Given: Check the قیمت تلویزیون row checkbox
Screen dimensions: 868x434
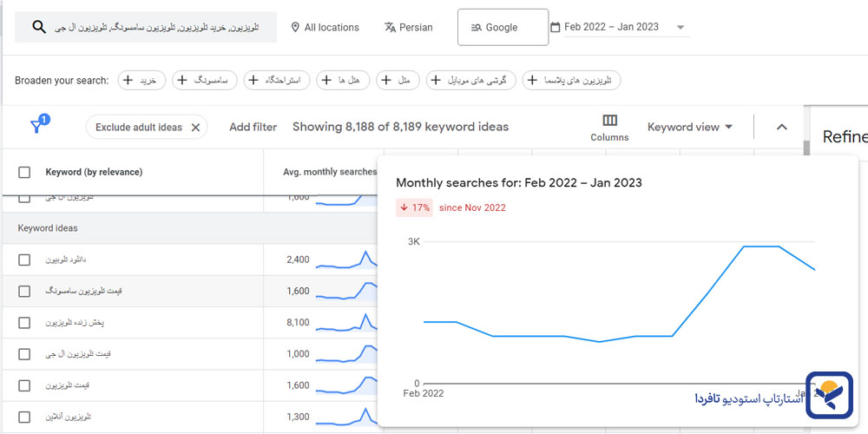Looking at the screenshot, I should pos(24,385).
